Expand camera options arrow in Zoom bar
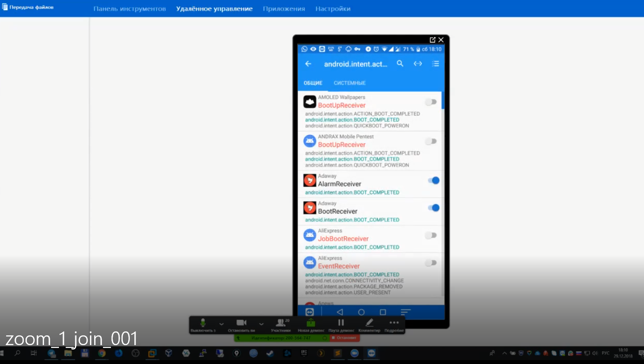 tap(261, 324)
